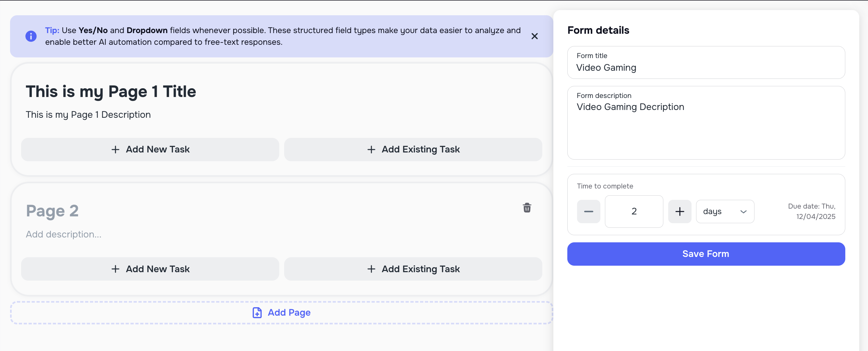Click the Page 1 title to edit it
Screen dimensions: 868x351
point(111,91)
